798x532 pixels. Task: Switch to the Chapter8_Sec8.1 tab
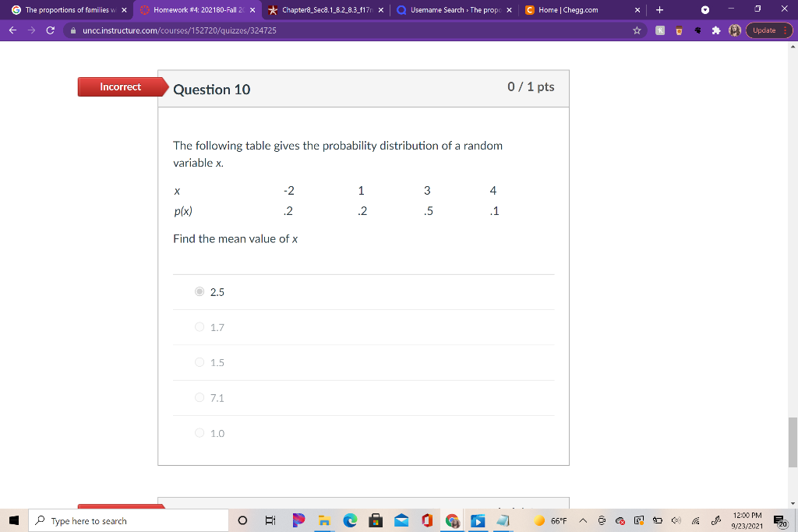[327, 9]
